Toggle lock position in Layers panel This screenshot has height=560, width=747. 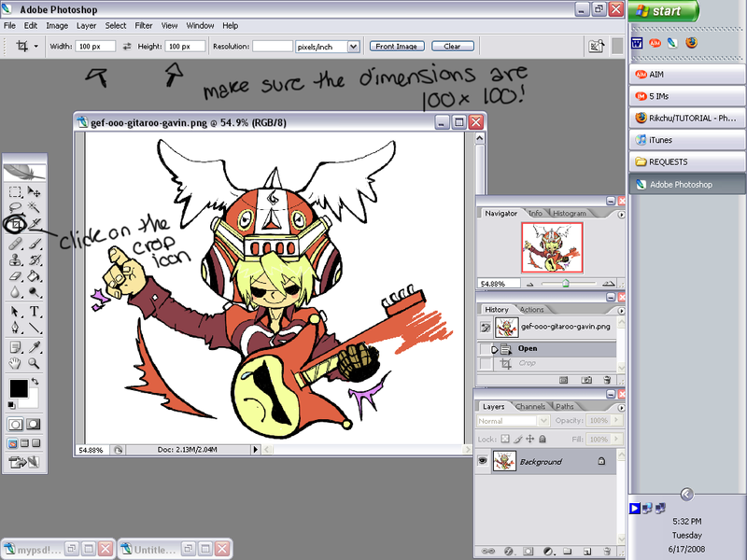529,439
